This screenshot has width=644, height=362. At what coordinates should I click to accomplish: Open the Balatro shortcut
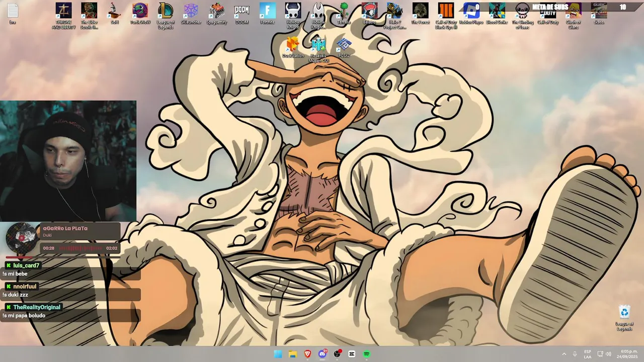[369, 14]
